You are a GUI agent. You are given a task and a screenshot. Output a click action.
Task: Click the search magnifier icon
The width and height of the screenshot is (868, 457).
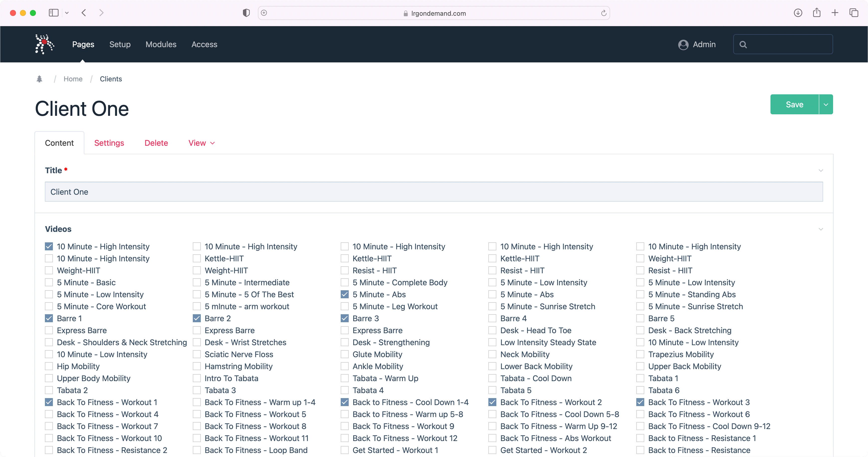coord(743,44)
